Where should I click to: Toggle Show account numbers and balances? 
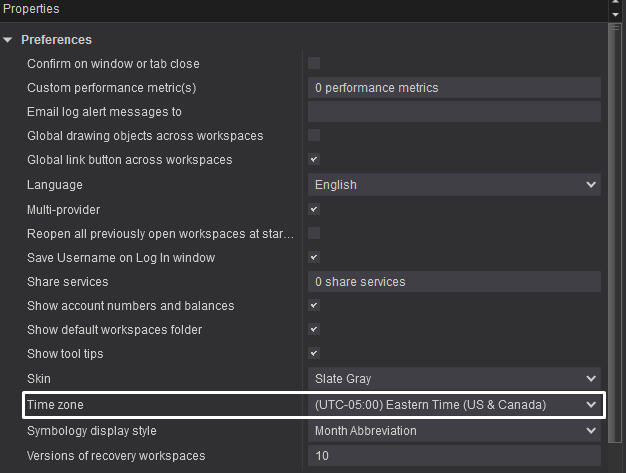click(x=314, y=306)
